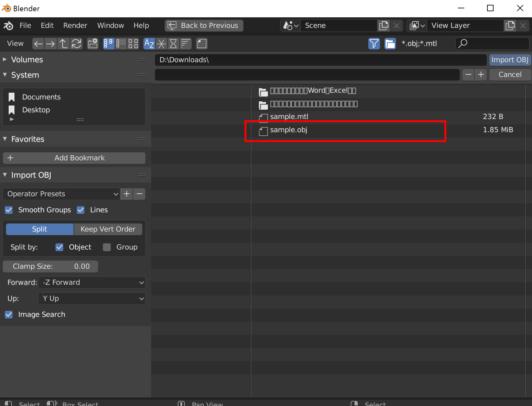Open Operator Presets dropdown
Screen dimensions: 532x406
click(61, 194)
